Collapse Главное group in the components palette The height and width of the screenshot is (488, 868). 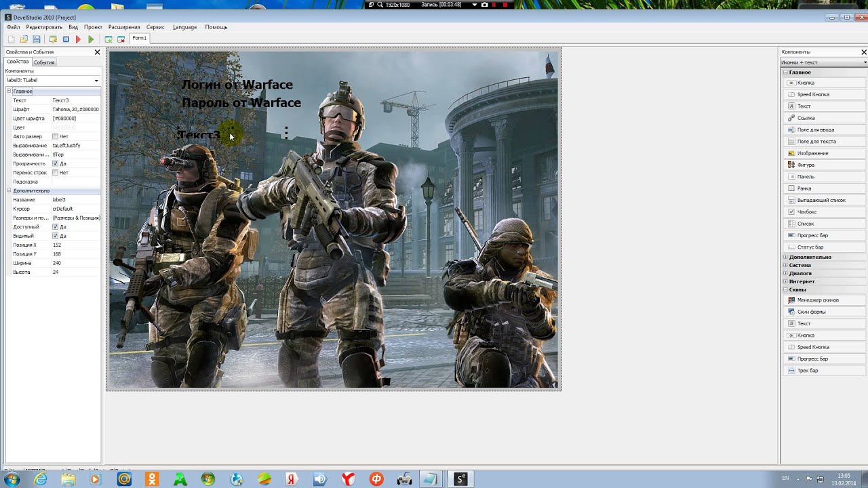point(786,72)
